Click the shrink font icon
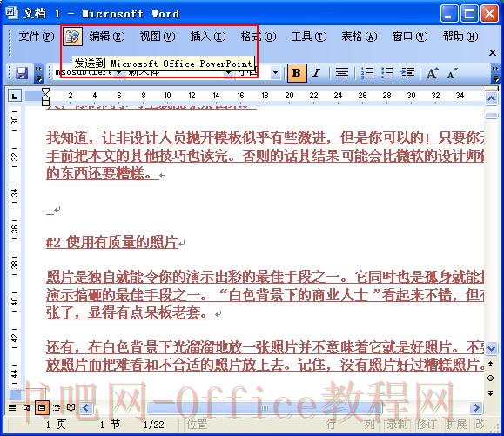Screen dimensions: 504x436 point(453,73)
